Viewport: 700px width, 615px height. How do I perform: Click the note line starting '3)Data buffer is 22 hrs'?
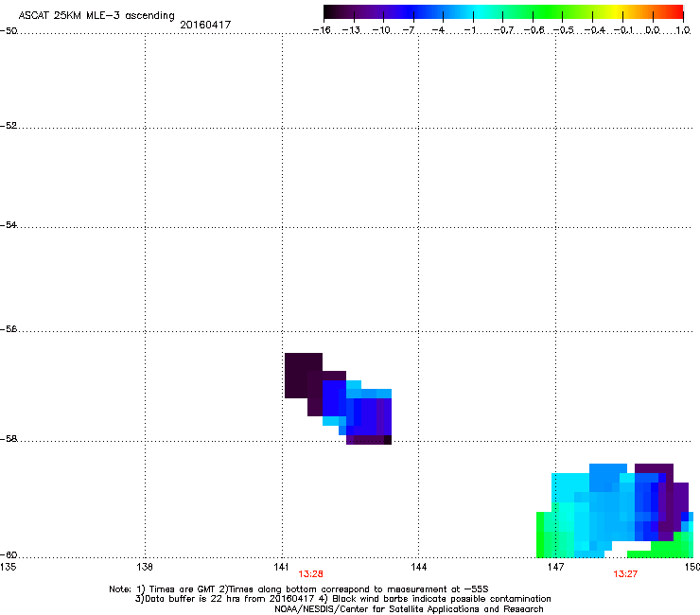[342, 599]
